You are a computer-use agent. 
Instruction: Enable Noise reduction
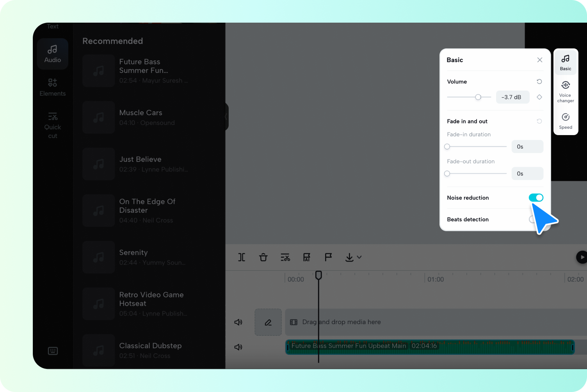(x=536, y=198)
